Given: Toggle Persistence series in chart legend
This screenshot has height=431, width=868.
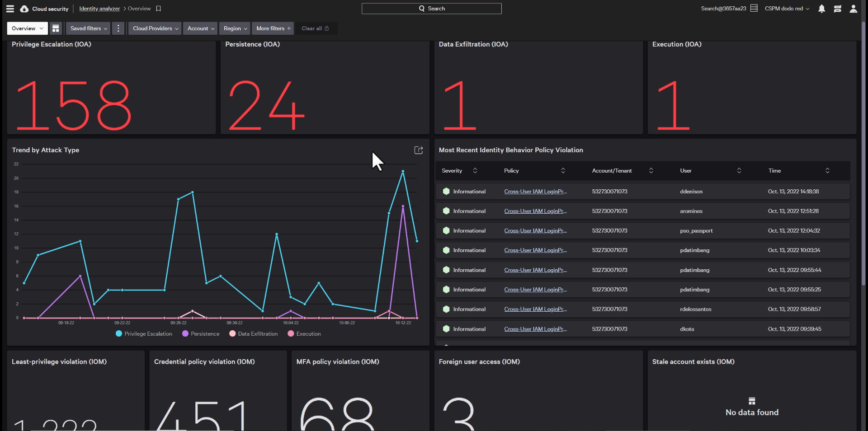Looking at the screenshot, I should 200,334.
